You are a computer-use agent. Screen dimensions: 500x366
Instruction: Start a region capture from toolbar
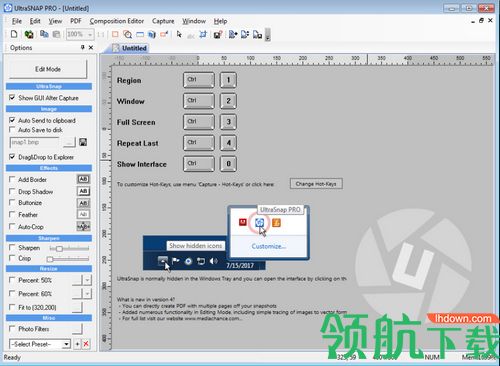[x=115, y=34]
